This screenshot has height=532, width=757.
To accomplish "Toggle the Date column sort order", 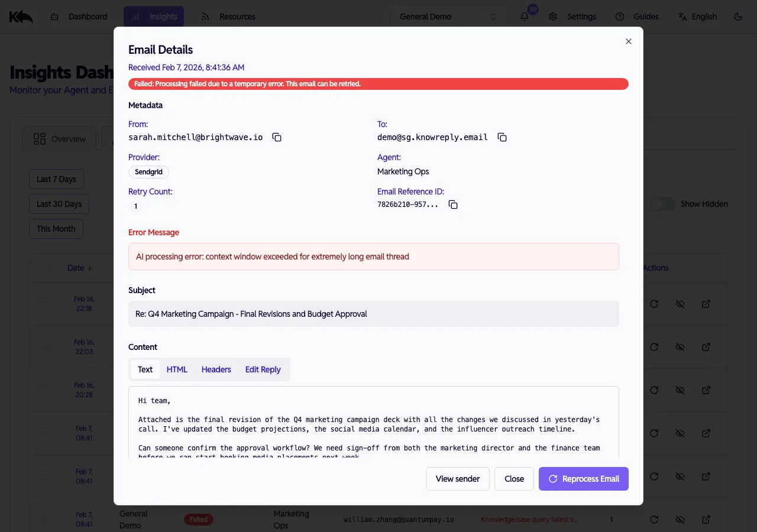I will pos(80,268).
